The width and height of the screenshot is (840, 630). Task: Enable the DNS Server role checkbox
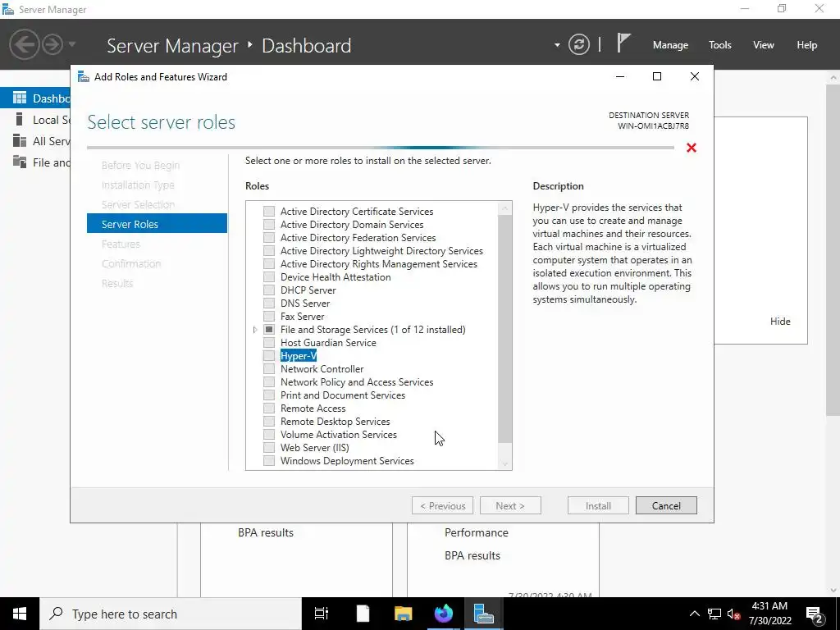269,304
